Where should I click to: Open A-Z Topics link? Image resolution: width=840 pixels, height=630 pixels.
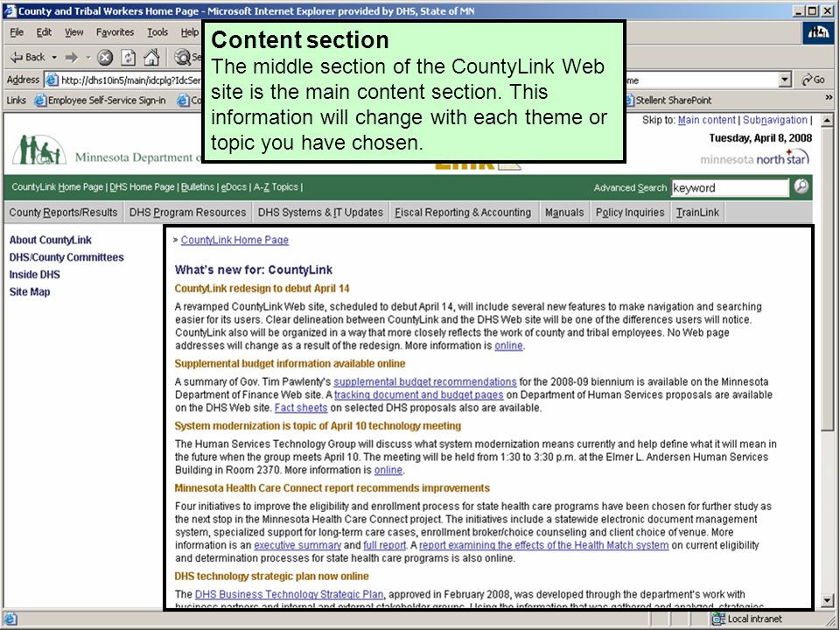[276, 187]
